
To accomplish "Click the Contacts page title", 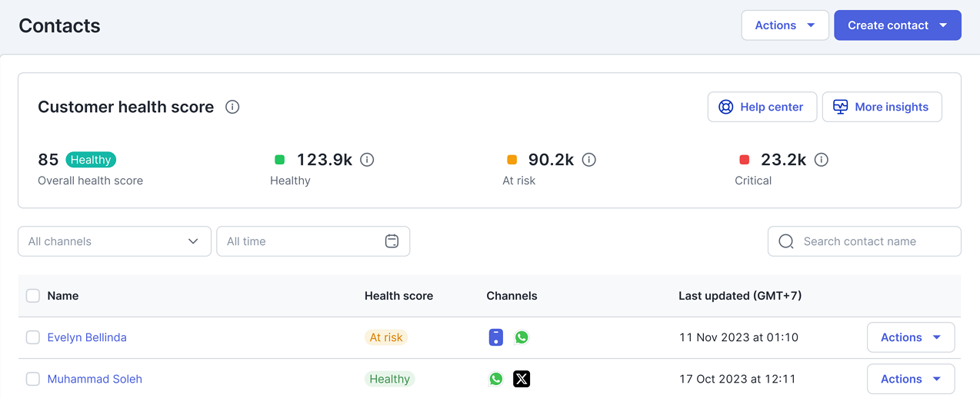I will pyautogui.click(x=59, y=25).
